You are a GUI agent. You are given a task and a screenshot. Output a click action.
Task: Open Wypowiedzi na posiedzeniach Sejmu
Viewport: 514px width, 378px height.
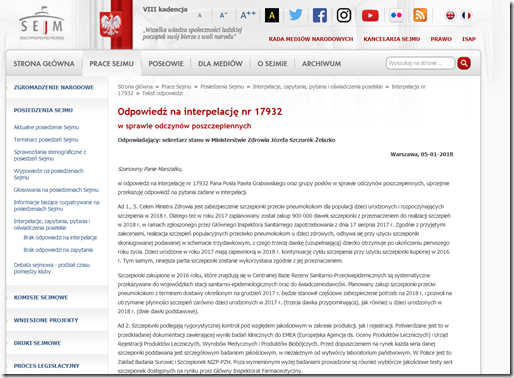tap(49, 174)
